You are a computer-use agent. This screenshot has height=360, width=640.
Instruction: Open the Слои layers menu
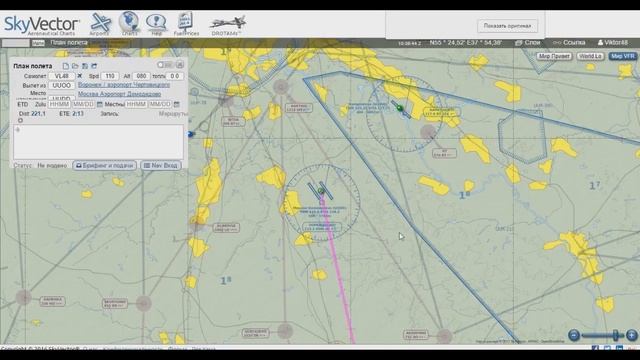tap(527, 42)
